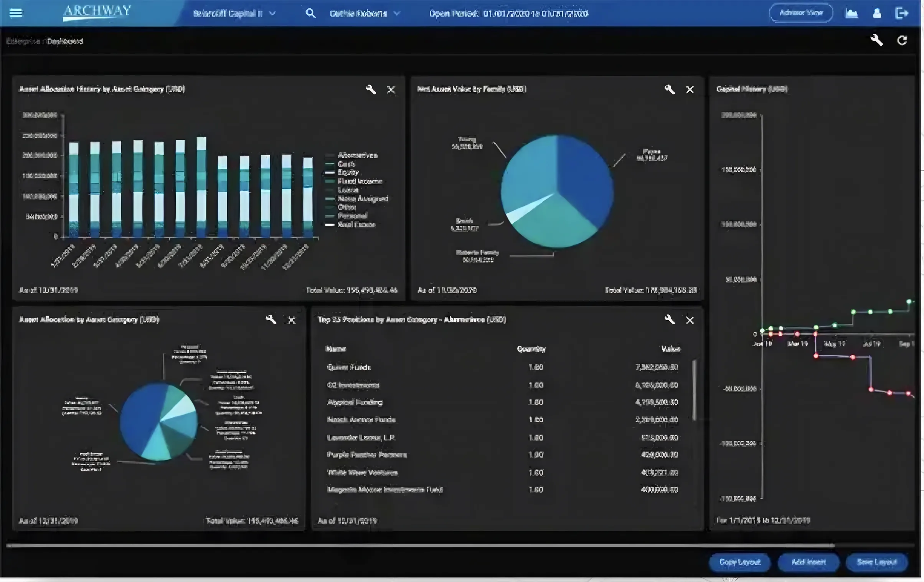Click the Advisor View button

pyautogui.click(x=801, y=13)
